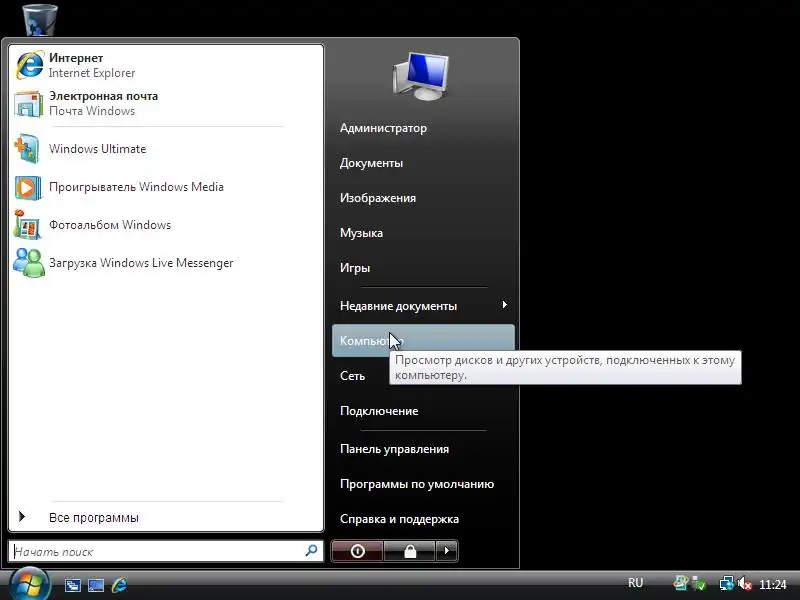Open the Администратор user folder
This screenshot has height=600, width=800.
[x=423, y=128]
